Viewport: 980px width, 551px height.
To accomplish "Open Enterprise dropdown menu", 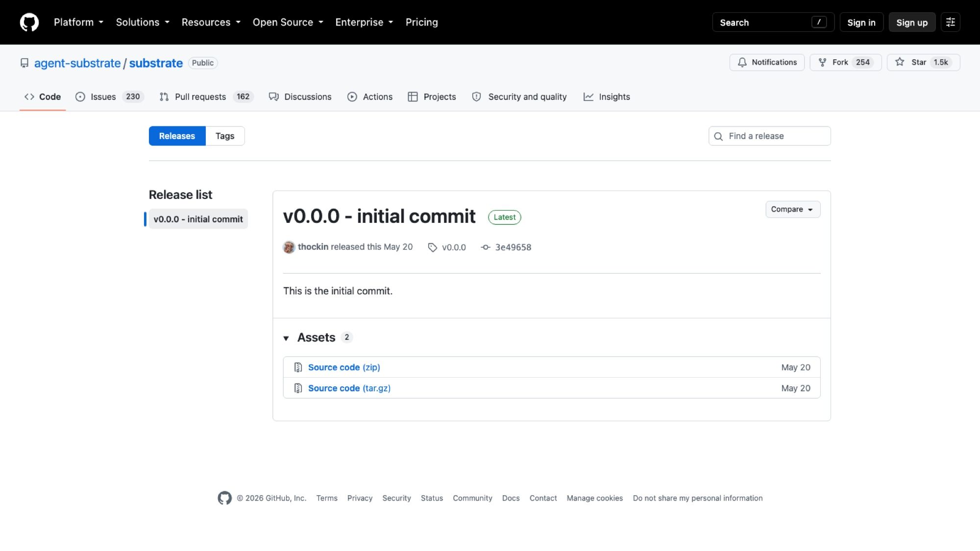I will click(364, 22).
